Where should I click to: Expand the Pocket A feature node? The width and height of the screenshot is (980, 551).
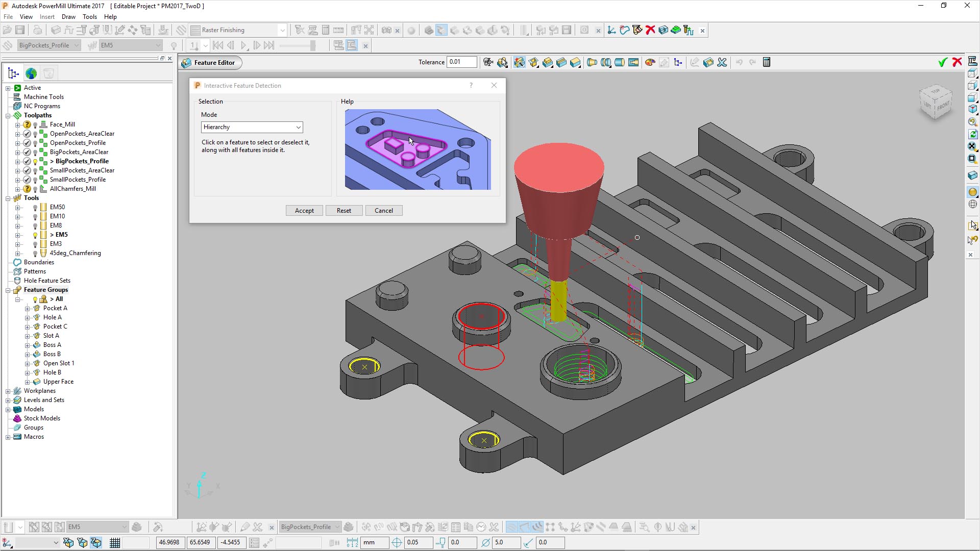(x=28, y=309)
